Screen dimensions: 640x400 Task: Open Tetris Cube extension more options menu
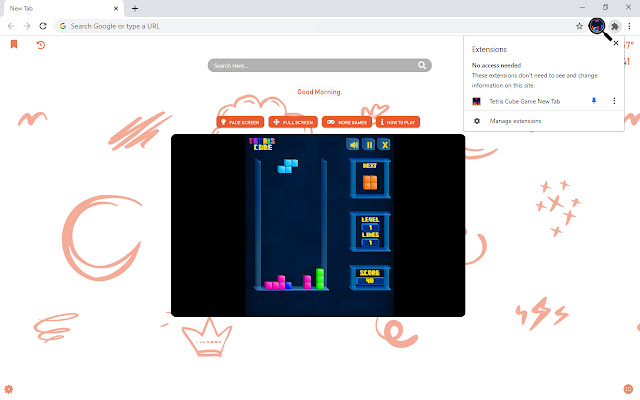(613, 101)
